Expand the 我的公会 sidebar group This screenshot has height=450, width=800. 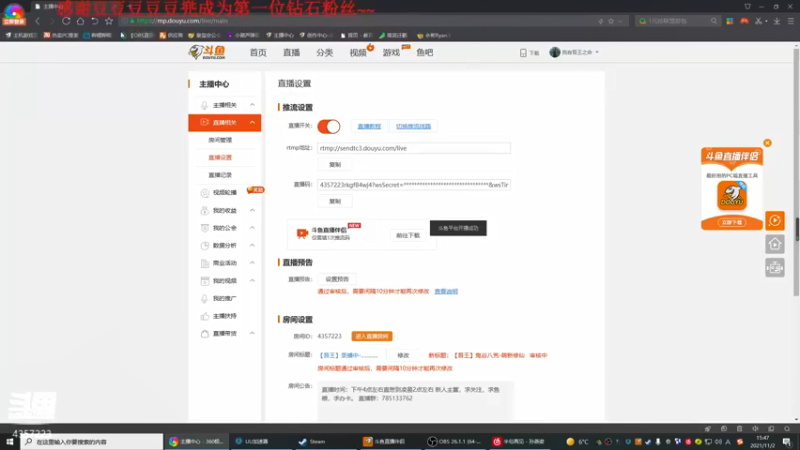[252, 228]
